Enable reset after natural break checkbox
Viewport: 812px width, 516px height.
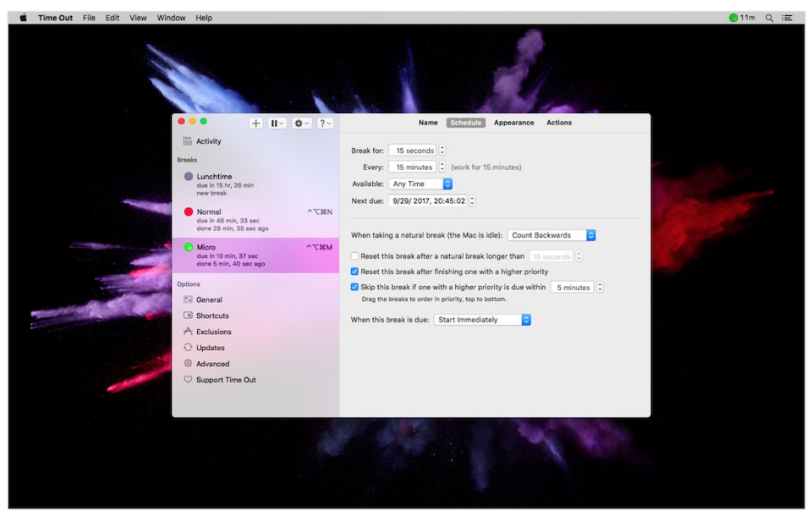(x=354, y=256)
